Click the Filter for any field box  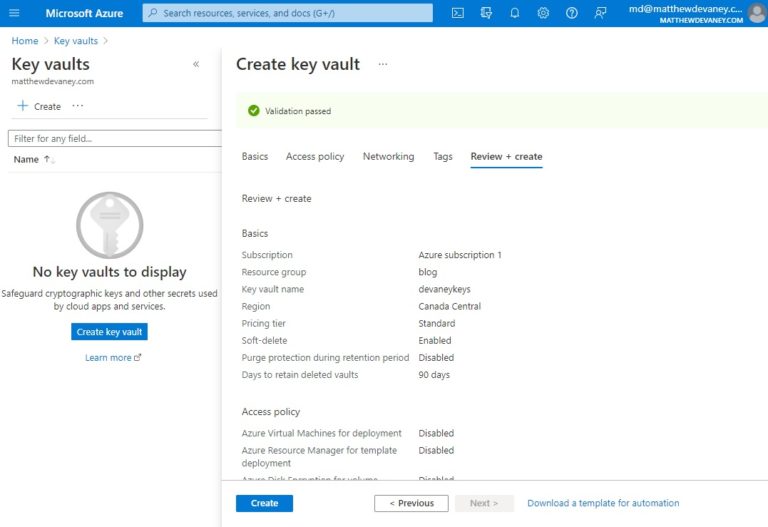(115, 139)
